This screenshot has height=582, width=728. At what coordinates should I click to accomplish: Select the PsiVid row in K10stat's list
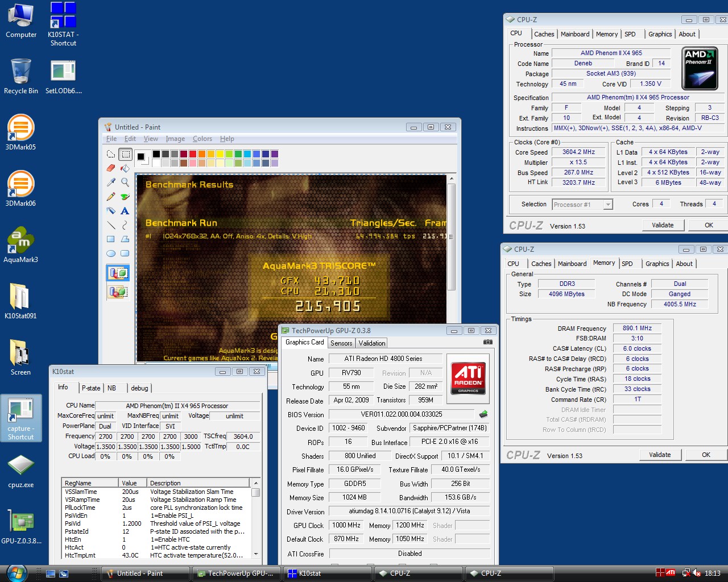155,523
